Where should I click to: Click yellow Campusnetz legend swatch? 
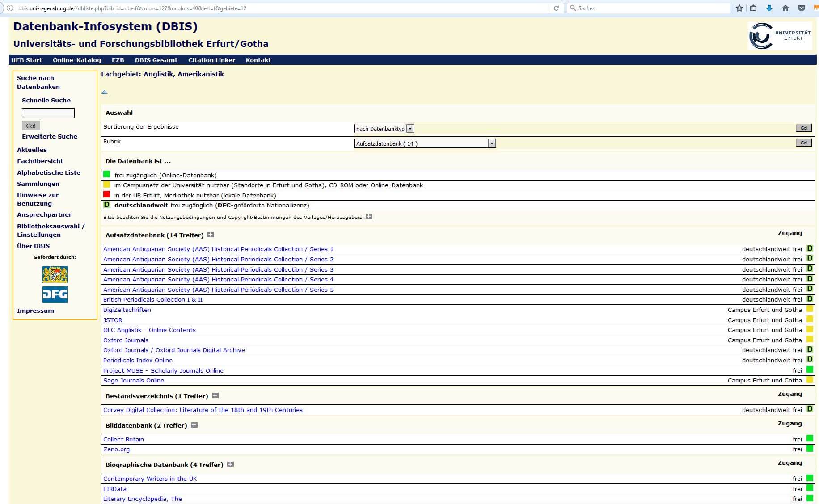point(106,184)
